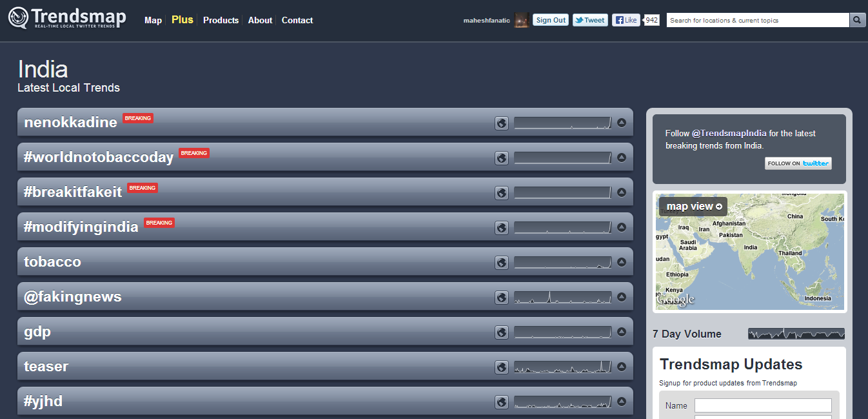Screen dimensions: 868x419
Task: Open the nenokkadine trend title
Action: 71,122
